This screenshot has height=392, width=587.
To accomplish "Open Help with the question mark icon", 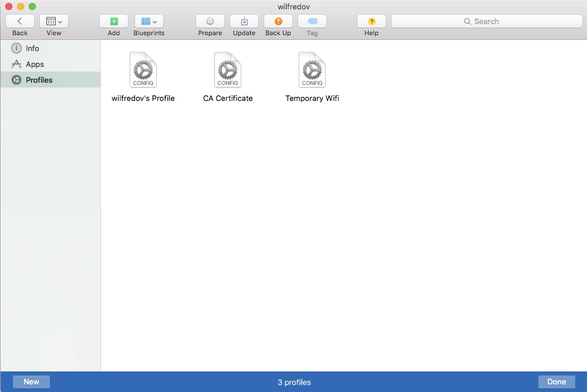I will pos(372,21).
